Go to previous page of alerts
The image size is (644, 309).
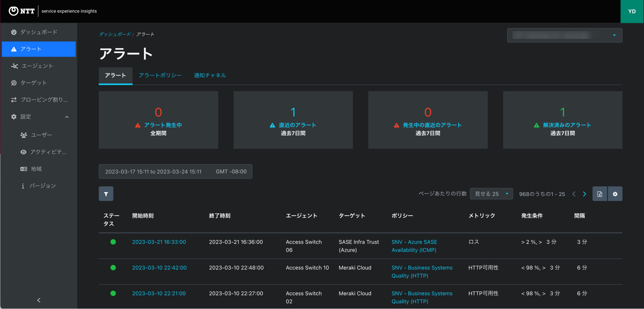[574, 194]
